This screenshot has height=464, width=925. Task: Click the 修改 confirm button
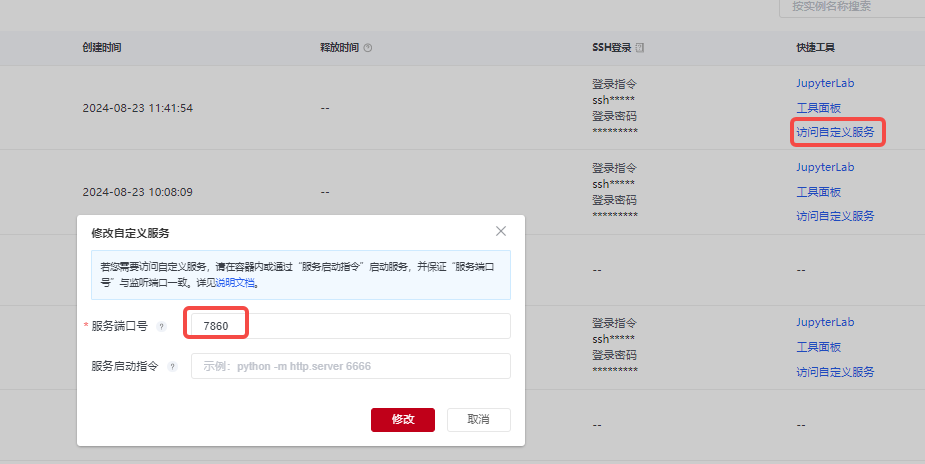[402, 419]
